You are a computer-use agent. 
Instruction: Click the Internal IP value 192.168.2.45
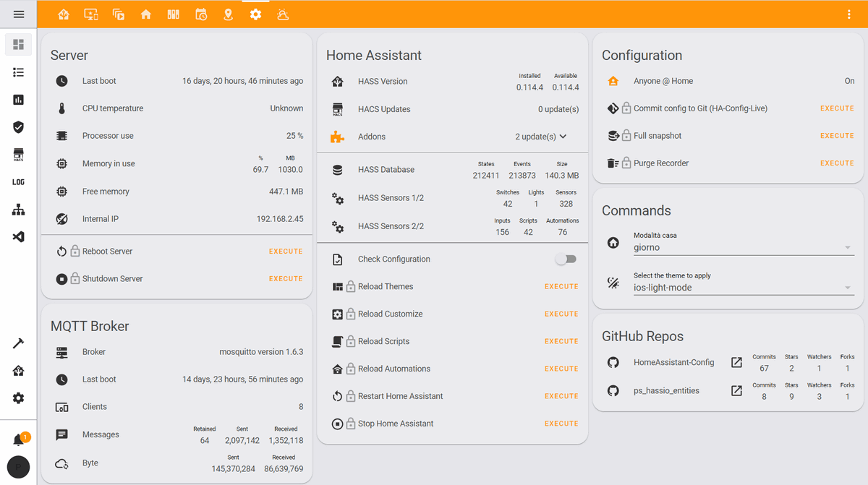[x=280, y=219]
